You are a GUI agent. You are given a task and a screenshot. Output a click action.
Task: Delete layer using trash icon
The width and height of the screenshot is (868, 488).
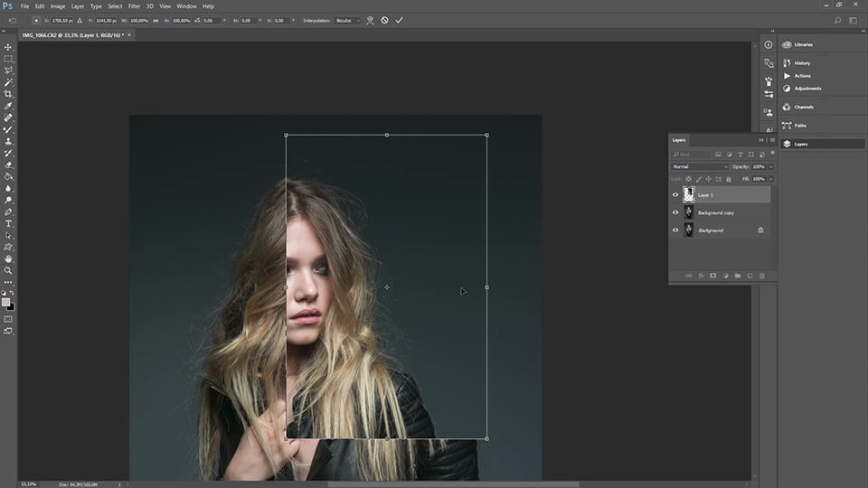click(x=761, y=276)
